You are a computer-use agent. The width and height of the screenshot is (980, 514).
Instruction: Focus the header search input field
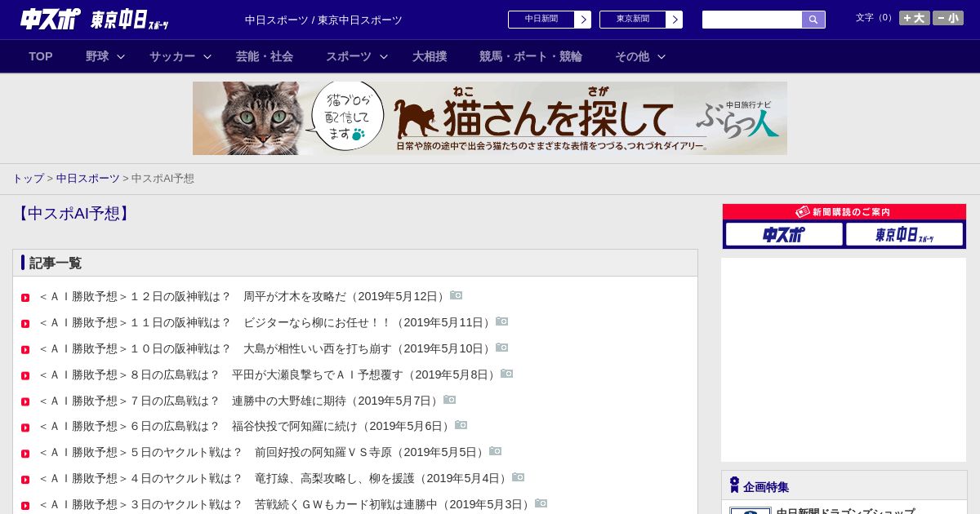tap(752, 20)
